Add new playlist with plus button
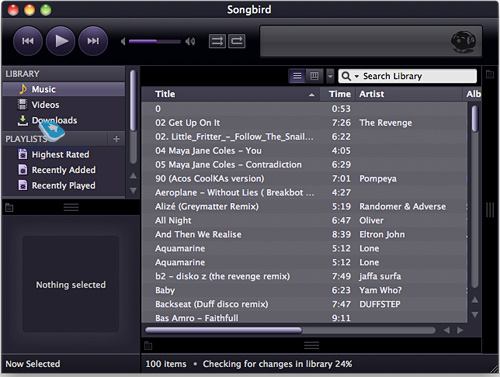Screen dimensions: 500x377 click(116, 139)
